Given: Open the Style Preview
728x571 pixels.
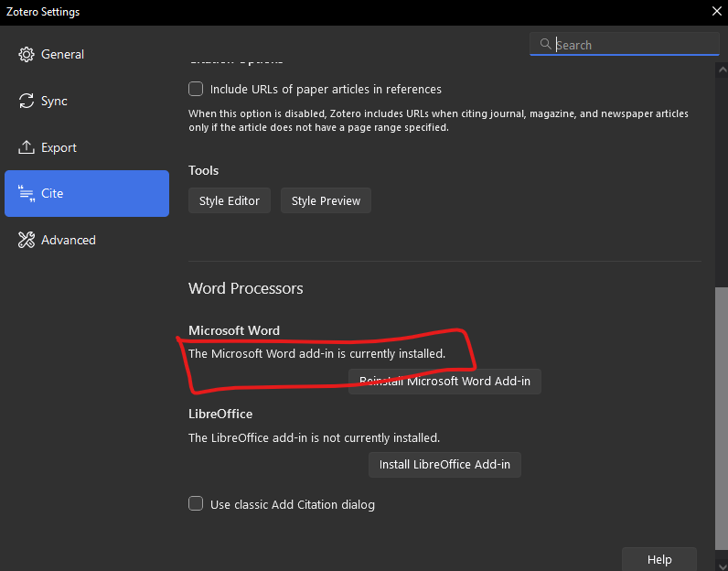Looking at the screenshot, I should click(x=326, y=200).
